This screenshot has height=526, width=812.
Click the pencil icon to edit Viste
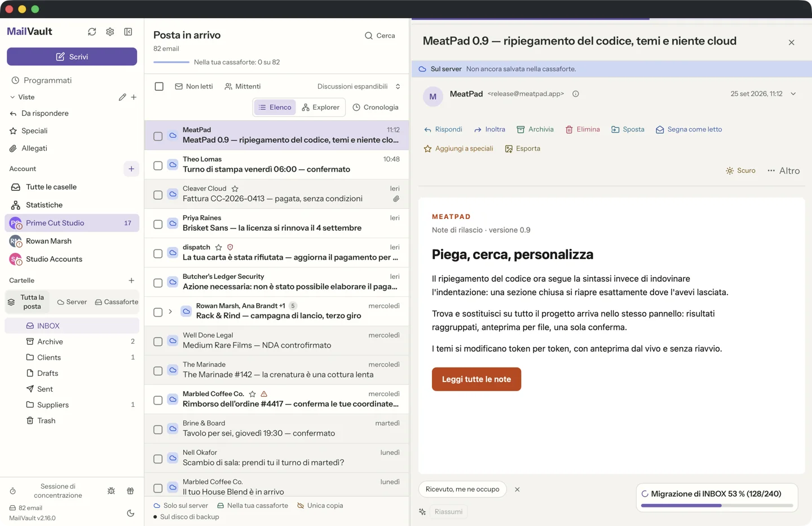point(122,97)
